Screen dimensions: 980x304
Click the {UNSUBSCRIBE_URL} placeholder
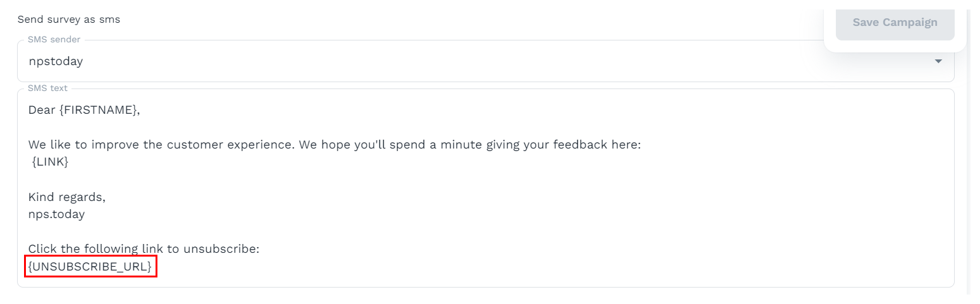point(91,267)
